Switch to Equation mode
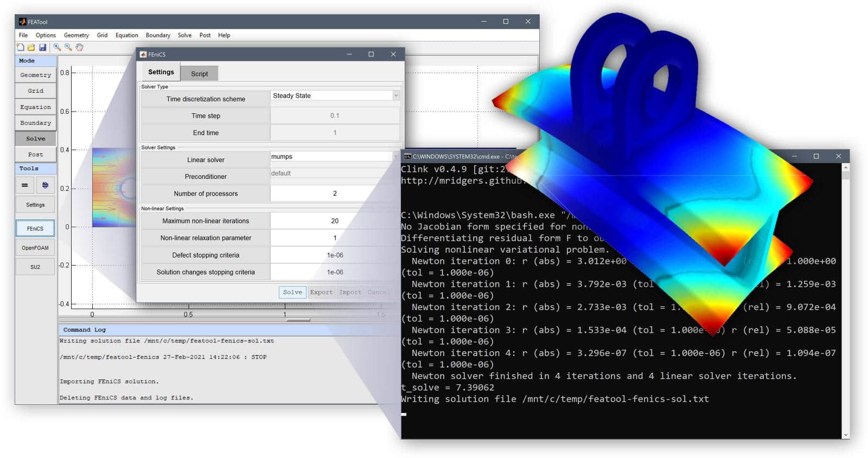868x458 pixels. [36, 107]
